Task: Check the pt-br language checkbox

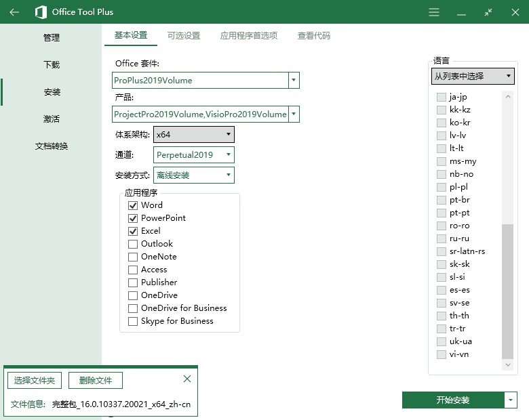Action: [442, 200]
